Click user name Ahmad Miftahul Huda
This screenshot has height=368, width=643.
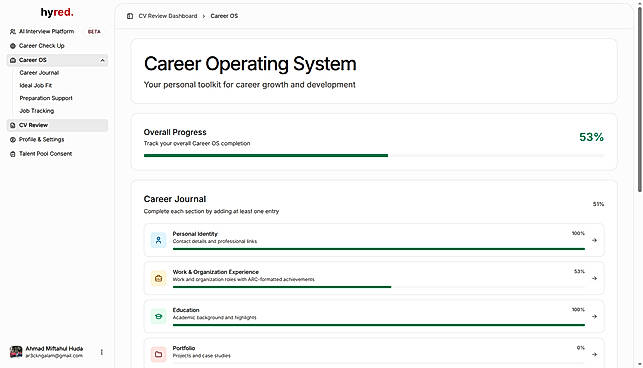[54, 349]
